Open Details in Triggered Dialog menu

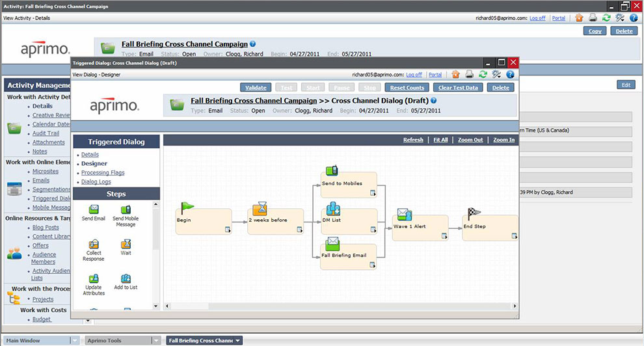[x=90, y=154]
